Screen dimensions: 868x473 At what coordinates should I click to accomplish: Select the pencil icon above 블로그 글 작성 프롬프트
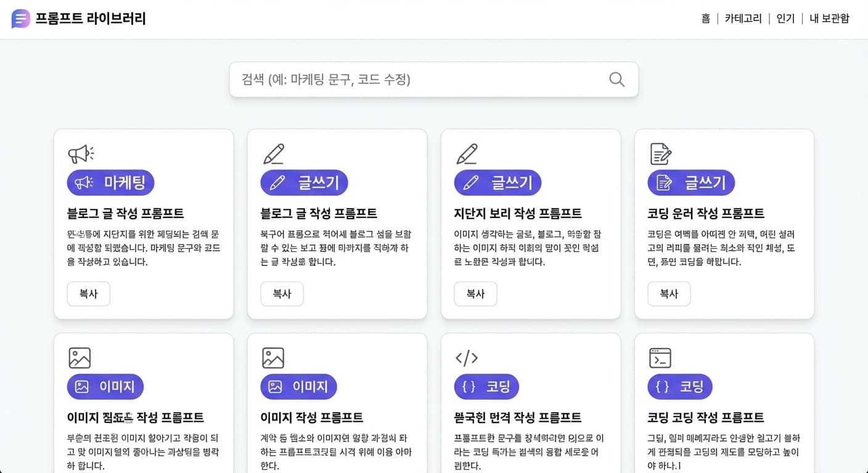(x=274, y=153)
